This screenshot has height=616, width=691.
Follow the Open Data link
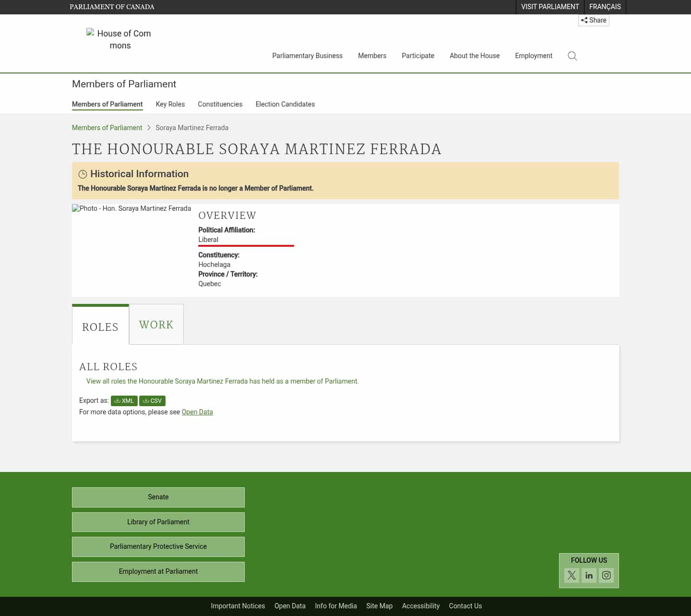(x=197, y=412)
